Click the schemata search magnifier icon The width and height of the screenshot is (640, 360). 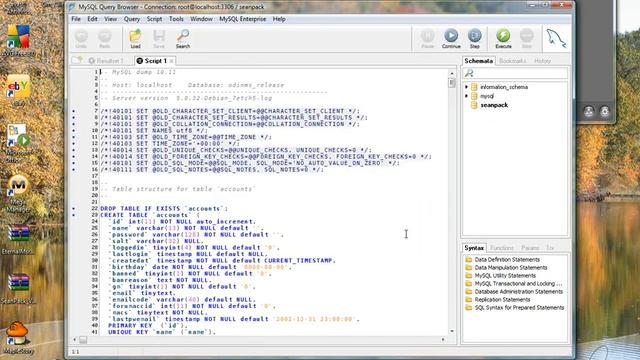tap(469, 73)
